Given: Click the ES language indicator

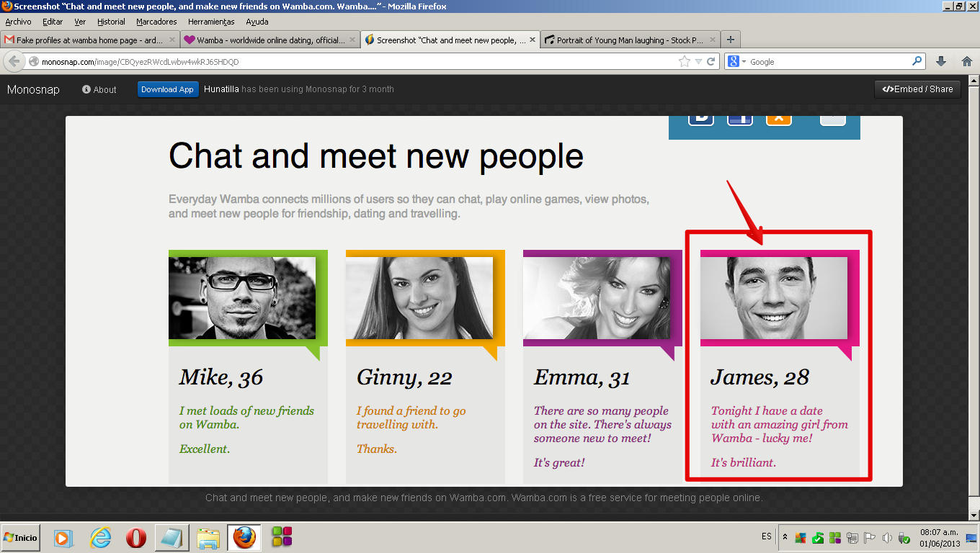Looking at the screenshot, I should [x=766, y=537].
